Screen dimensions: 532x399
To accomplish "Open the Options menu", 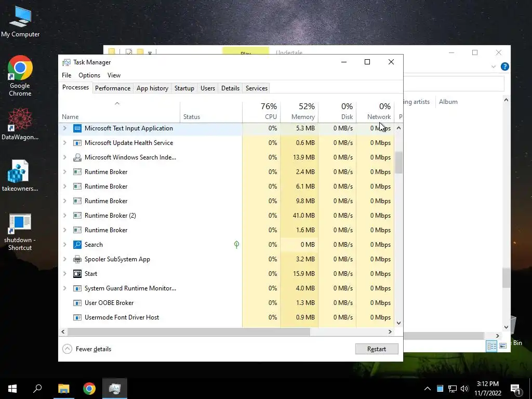I will tap(89, 75).
